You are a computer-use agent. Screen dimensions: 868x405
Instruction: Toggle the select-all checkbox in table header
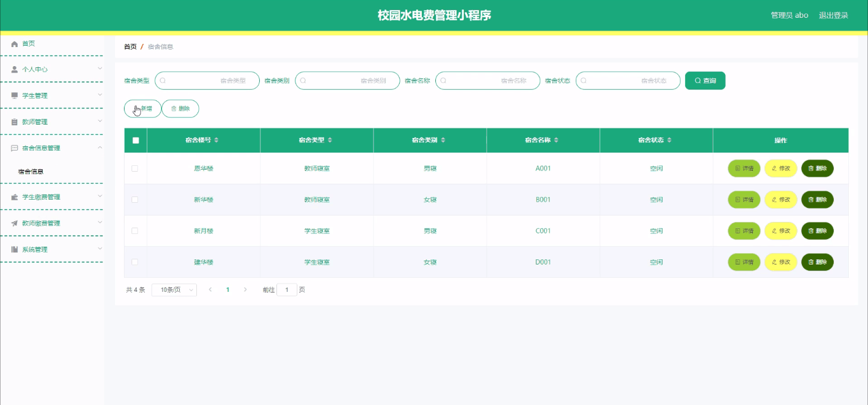click(135, 140)
